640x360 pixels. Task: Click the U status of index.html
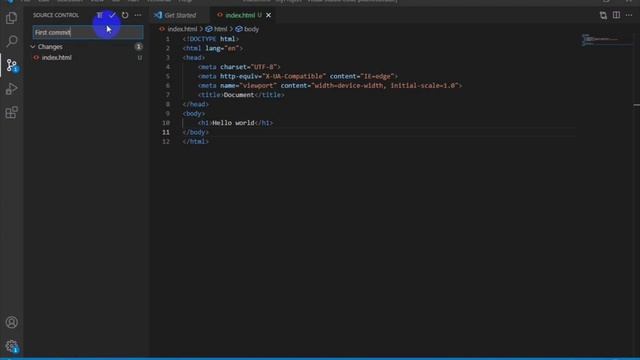click(x=140, y=58)
